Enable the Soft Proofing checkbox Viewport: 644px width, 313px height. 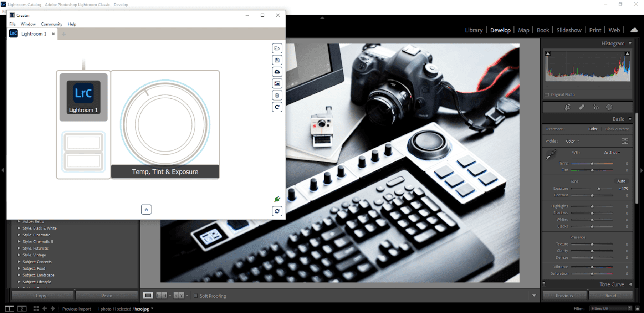click(195, 296)
